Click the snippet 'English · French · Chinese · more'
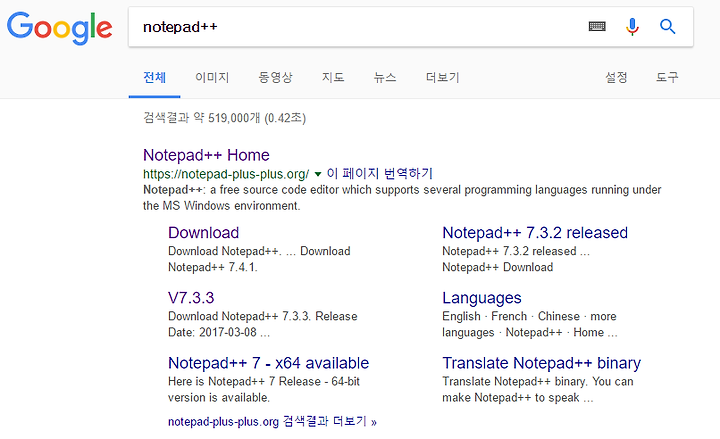The image size is (720, 439). click(x=529, y=316)
